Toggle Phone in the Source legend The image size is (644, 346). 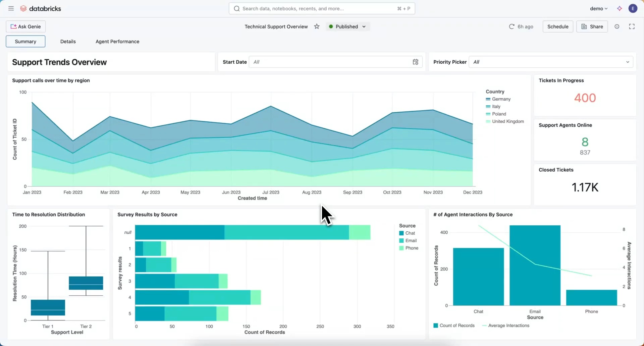(x=409, y=248)
